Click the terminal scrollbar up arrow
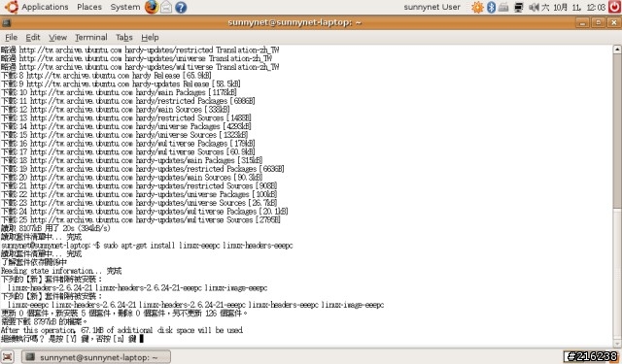622x364 pixels. (617, 50)
